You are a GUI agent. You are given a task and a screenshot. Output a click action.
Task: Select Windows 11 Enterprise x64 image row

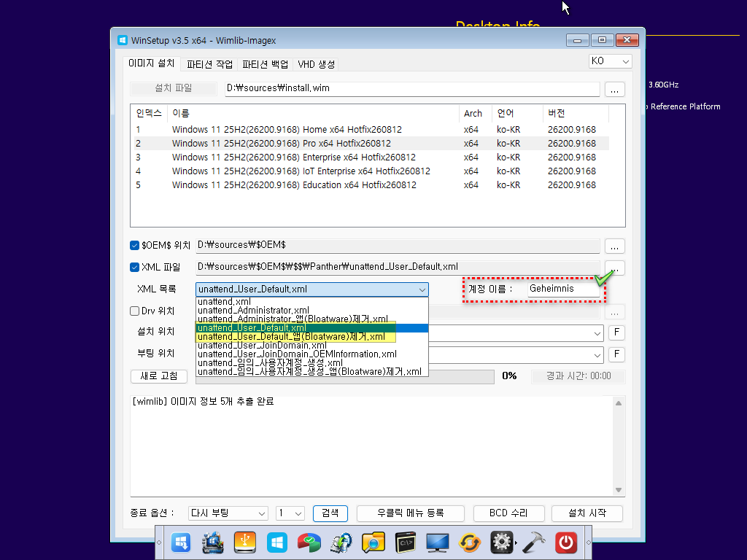371,157
